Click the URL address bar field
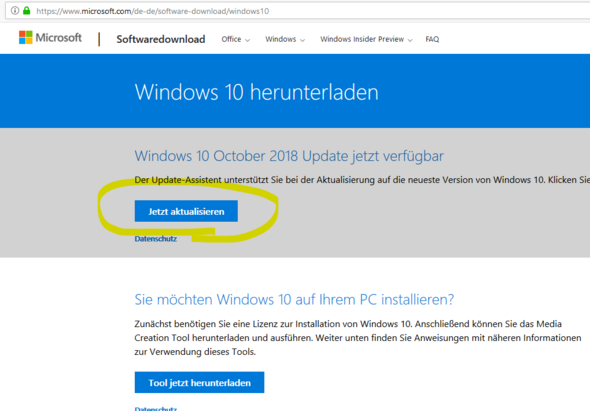The height and width of the screenshot is (411, 590). click(x=297, y=11)
